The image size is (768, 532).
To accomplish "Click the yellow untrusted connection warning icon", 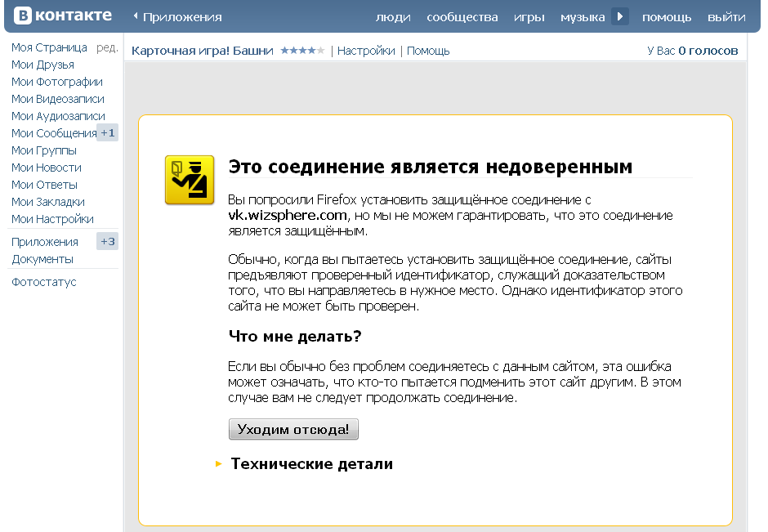I will click(190, 180).
